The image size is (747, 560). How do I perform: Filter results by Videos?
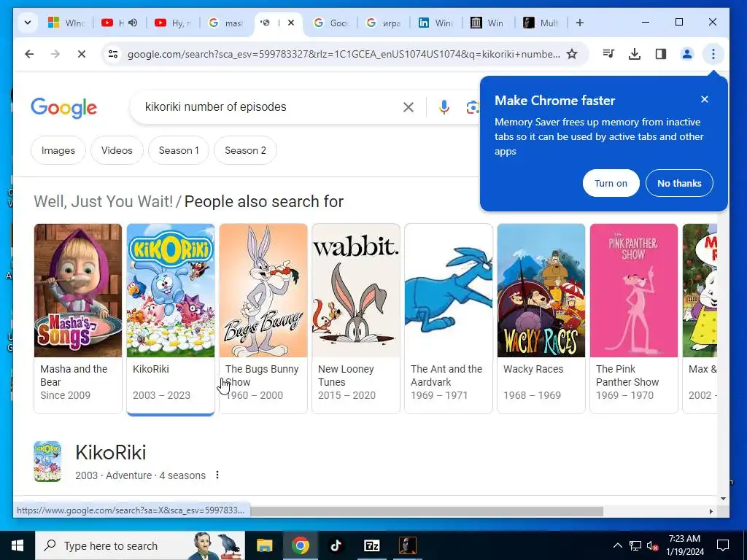point(117,150)
